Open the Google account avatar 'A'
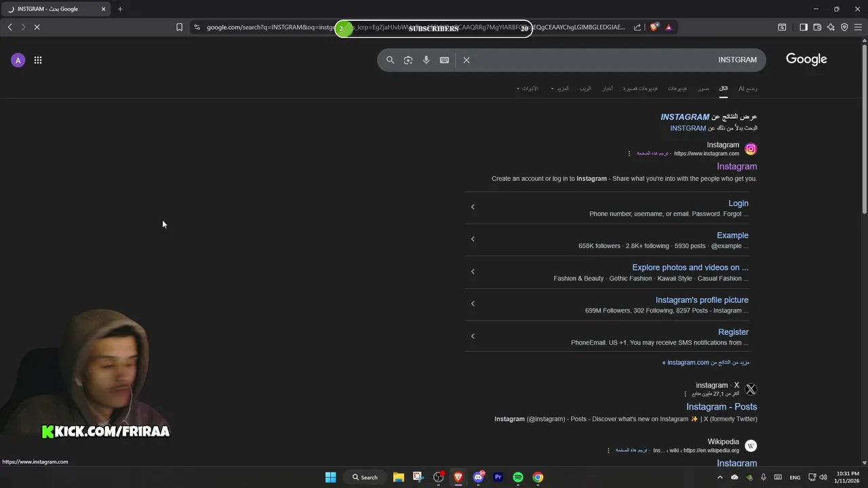Image resolution: width=868 pixels, height=488 pixels. (x=18, y=60)
